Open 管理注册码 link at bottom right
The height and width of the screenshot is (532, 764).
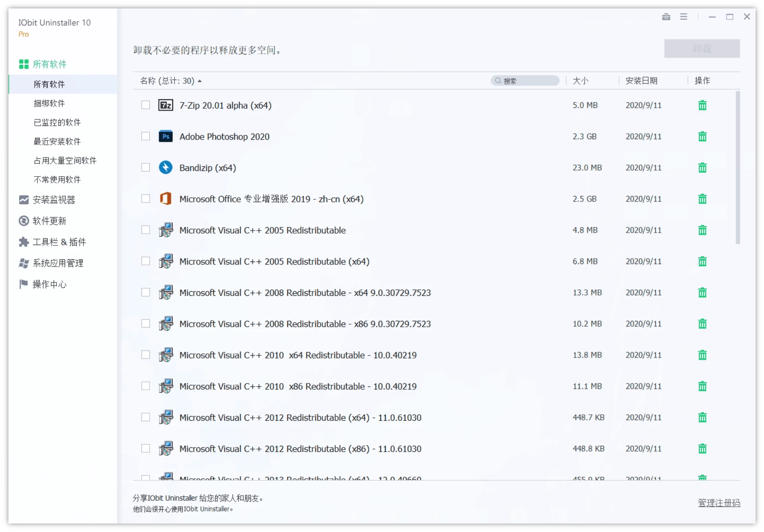[718, 503]
